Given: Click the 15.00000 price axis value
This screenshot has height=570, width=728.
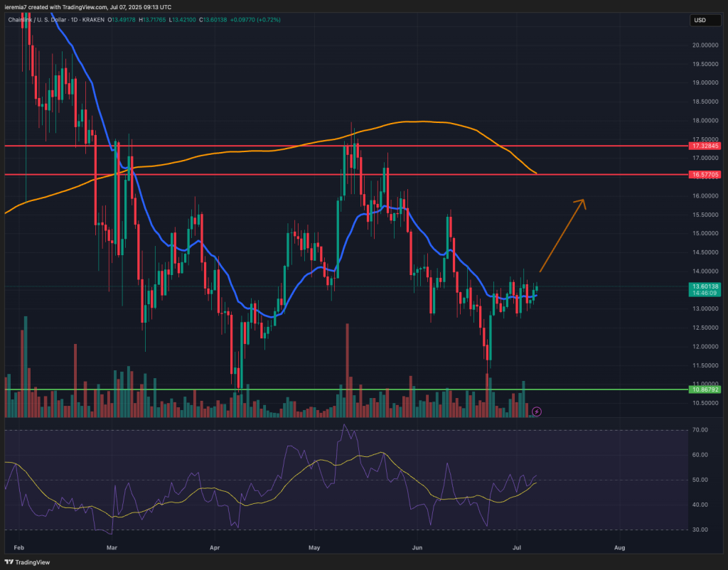Looking at the screenshot, I should pyautogui.click(x=705, y=234).
